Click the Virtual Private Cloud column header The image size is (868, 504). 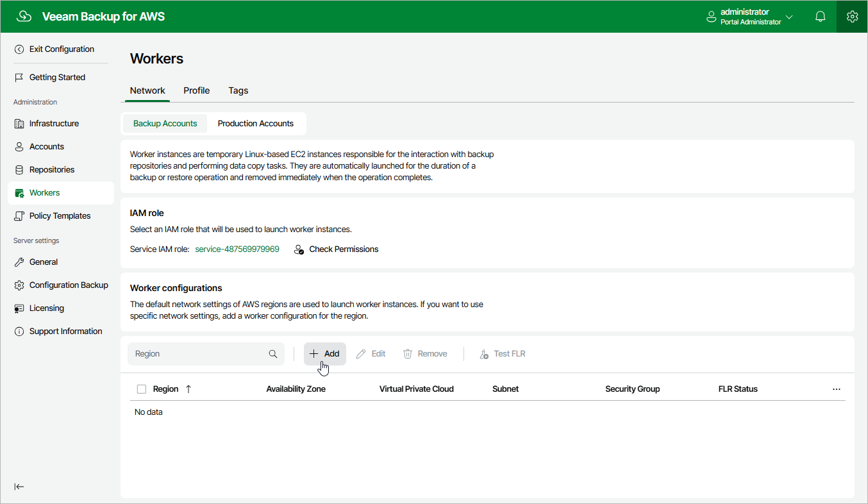pyautogui.click(x=417, y=389)
